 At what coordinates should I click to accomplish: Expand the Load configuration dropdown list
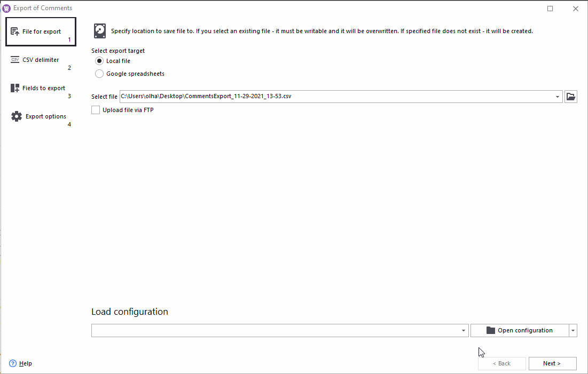coord(464,331)
